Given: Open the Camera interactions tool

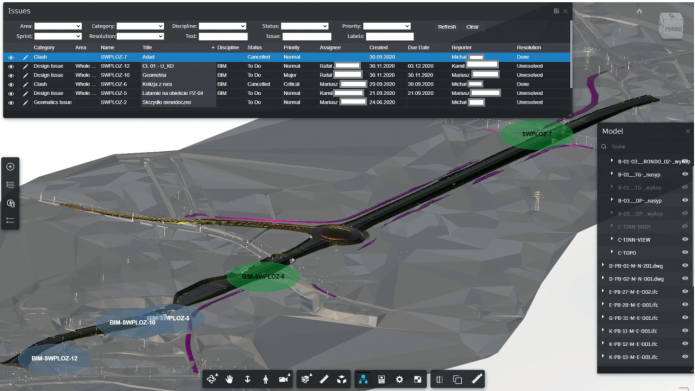Looking at the screenshot, I should pyautogui.click(x=284, y=379).
